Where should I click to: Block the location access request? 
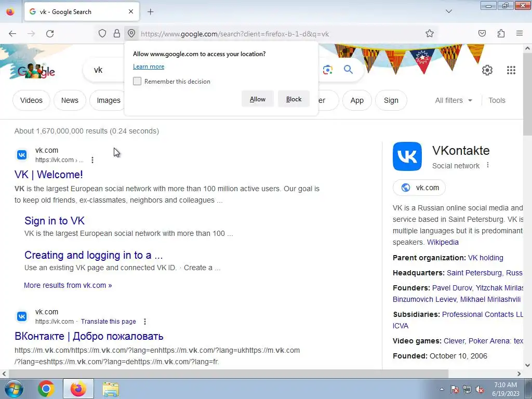tap(294, 99)
